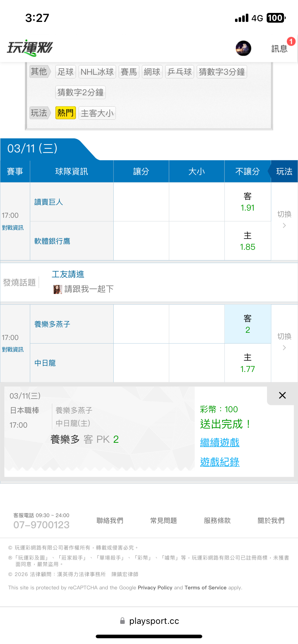The width and height of the screenshot is (298, 644).
Task: Close the bet confirmation slip
Action: 283,395
